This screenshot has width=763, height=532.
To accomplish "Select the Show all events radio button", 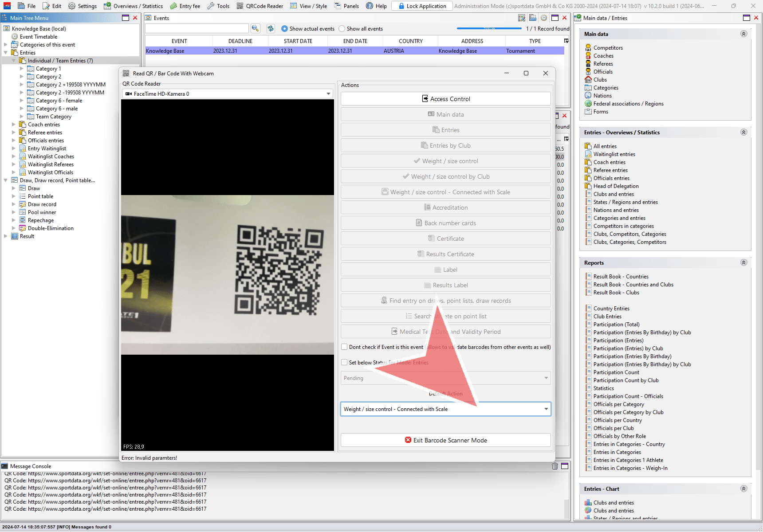I will pyautogui.click(x=342, y=29).
